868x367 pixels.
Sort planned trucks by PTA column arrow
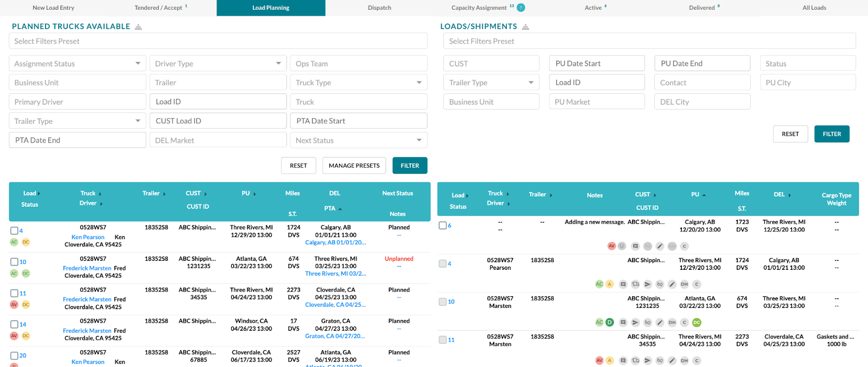[340, 208]
